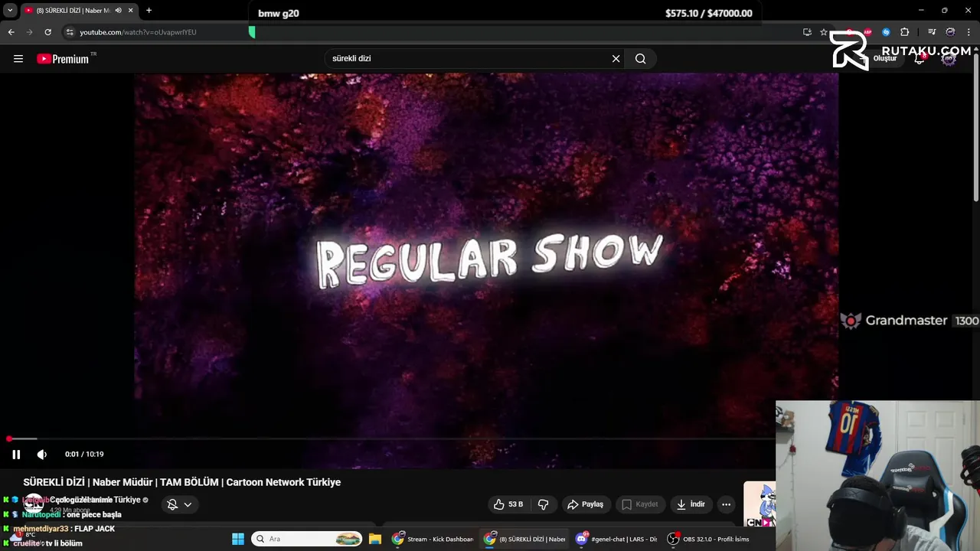980x551 pixels.
Task: Click the Kaydet save button
Action: click(640, 504)
